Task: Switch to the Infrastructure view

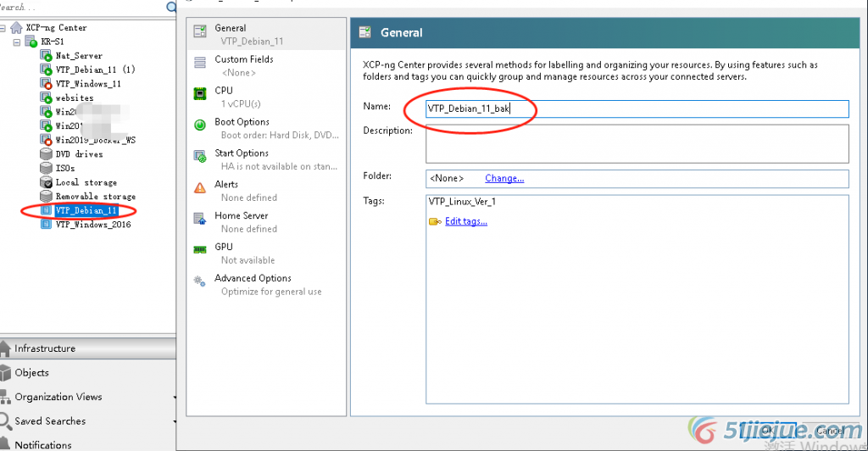Action: (45, 348)
